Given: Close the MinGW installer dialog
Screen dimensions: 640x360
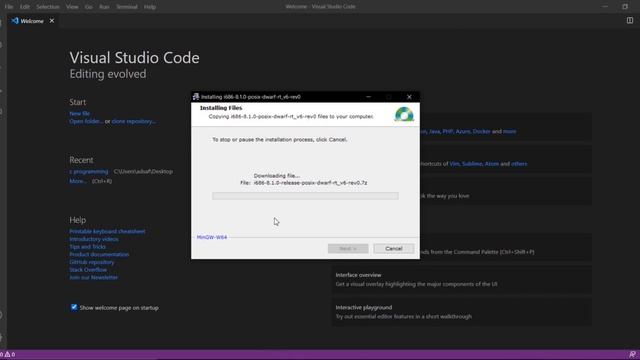Looking at the screenshot, I should click(x=409, y=97).
